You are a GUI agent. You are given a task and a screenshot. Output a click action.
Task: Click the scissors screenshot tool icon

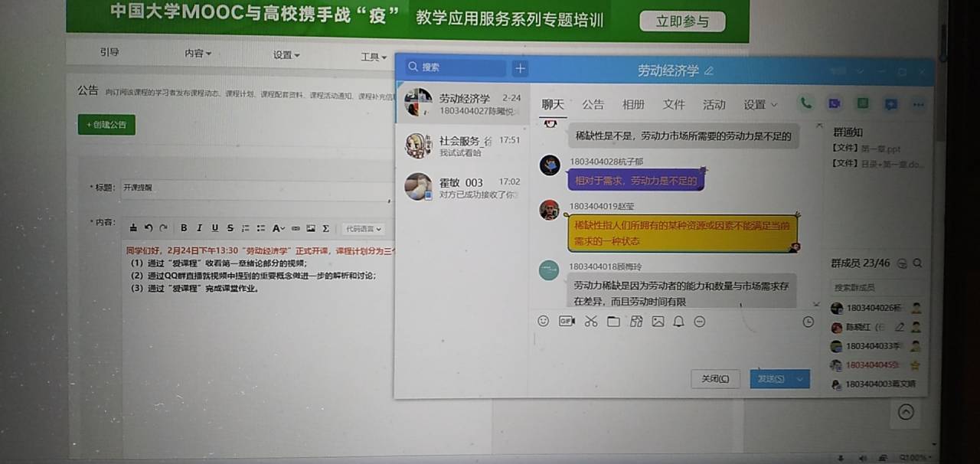tap(590, 322)
